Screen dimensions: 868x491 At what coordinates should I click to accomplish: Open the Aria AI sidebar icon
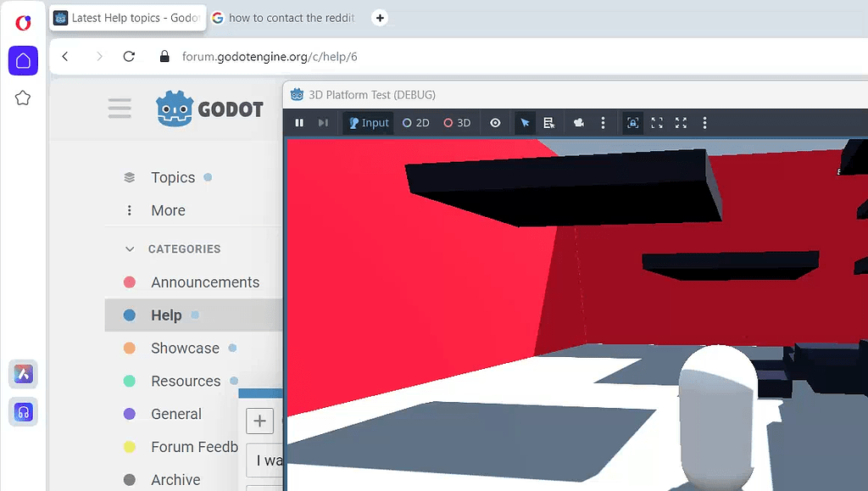[23, 374]
